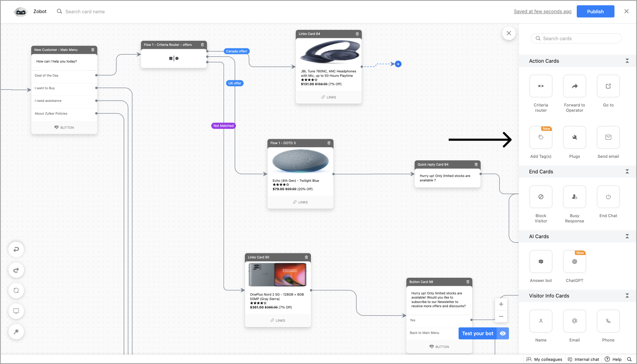This screenshot has height=364, width=637.
Task: Open Help in the bottom bar
Action: (613, 359)
